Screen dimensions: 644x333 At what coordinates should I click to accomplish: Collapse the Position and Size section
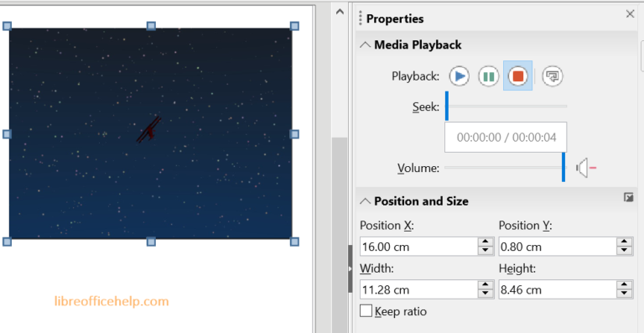pos(365,201)
